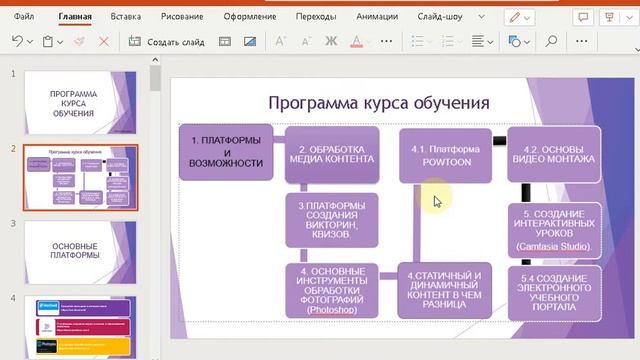
Task: Switch to the Вставка tab
Action: [x=126, y=17]
